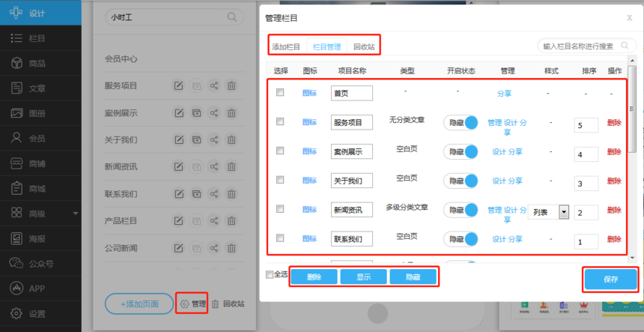Click the blue 隐藏 batch button
644x332 pixels.
[x=413, y=277]
